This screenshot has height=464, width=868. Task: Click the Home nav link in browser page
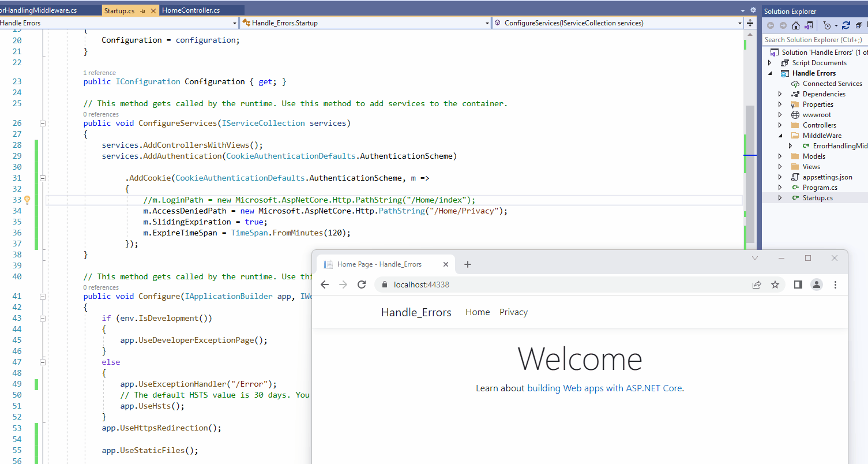478,312
